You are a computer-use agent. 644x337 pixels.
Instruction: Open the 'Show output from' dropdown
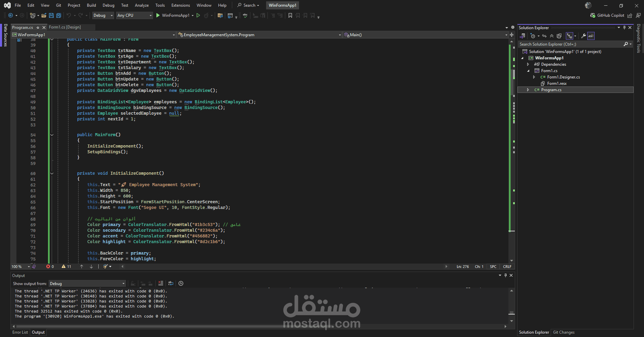(x=87, y=284)
